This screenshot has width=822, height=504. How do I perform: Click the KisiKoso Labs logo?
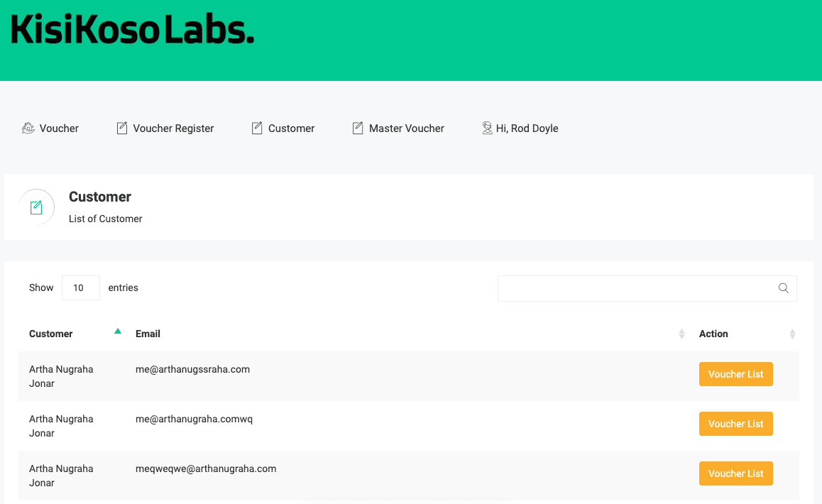click(x=132, y=31)
